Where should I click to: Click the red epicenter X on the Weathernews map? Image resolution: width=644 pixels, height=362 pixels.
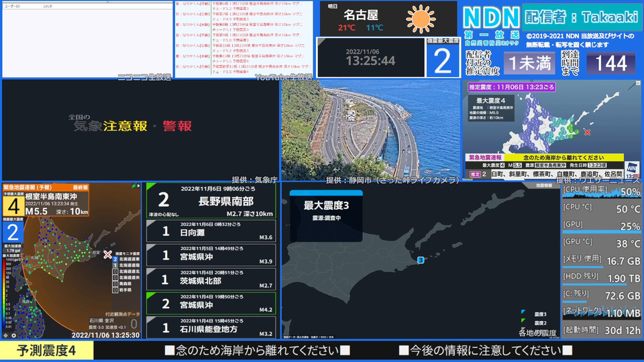588,132
